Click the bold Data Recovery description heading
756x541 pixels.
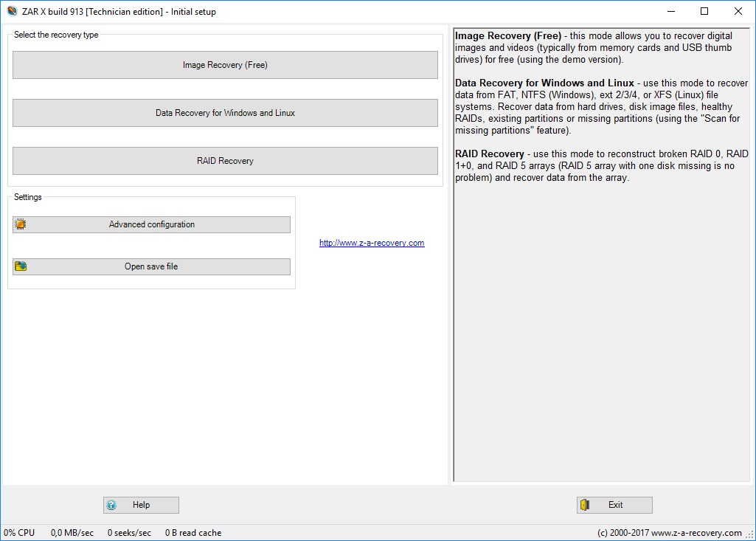(544, 83)
